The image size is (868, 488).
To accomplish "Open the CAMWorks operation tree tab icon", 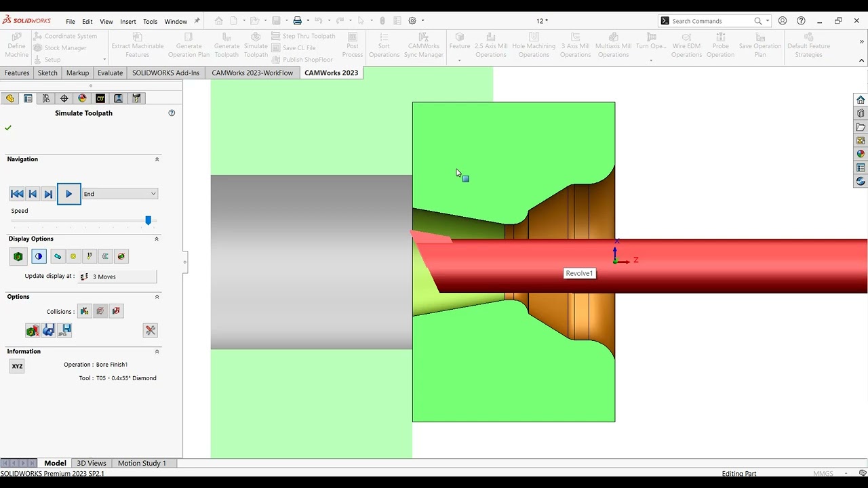I will [118, 98].
